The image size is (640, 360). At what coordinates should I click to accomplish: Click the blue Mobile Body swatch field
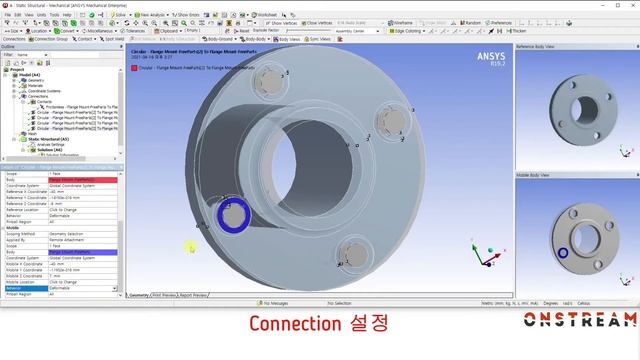click(x=83, y=252)
